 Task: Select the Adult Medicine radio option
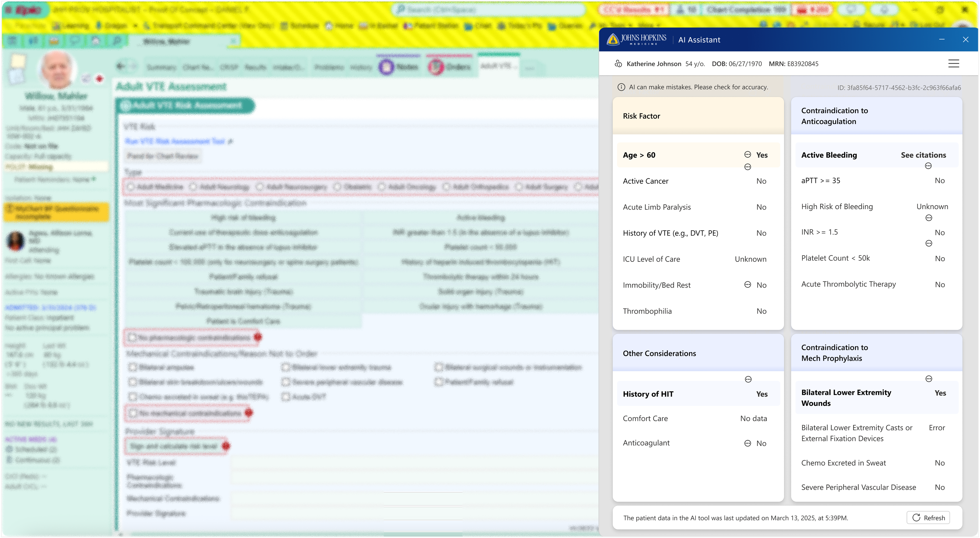(130, 187)
